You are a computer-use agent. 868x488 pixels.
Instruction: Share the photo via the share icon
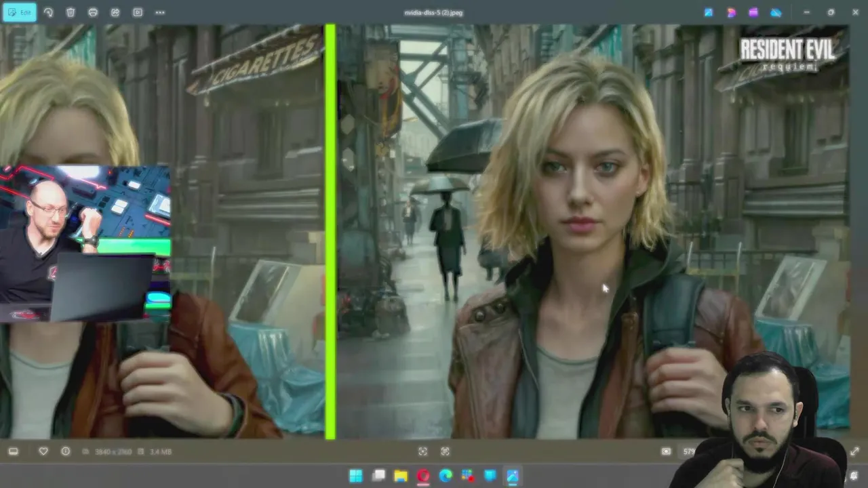(115, 12)
